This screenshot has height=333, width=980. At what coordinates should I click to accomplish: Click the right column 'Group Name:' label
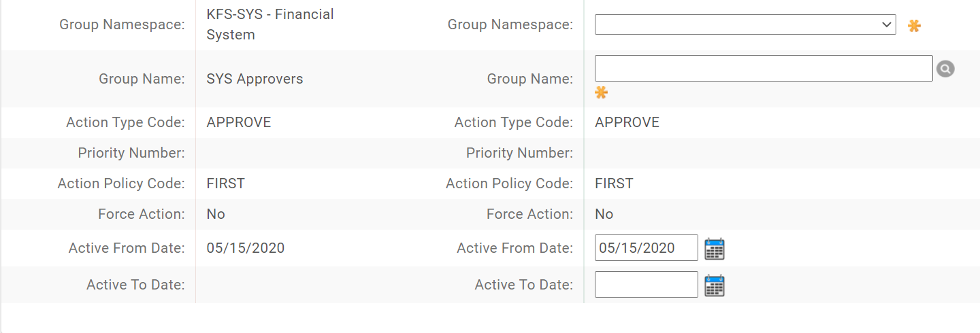529,79
